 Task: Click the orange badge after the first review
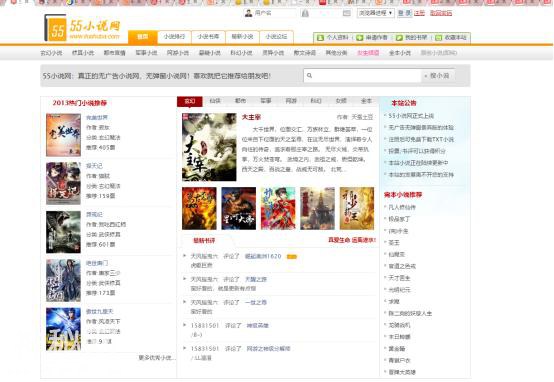point(291,257)
